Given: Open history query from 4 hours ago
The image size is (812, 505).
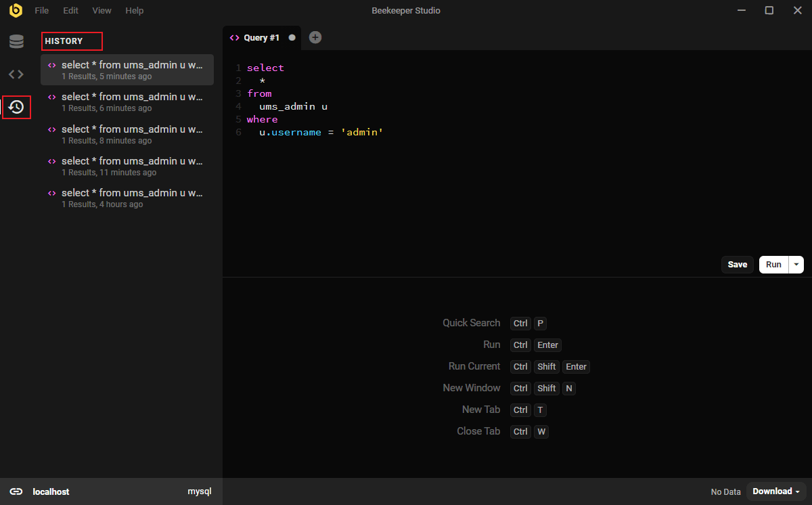Looking at the screenshot, I should (127, 198).
